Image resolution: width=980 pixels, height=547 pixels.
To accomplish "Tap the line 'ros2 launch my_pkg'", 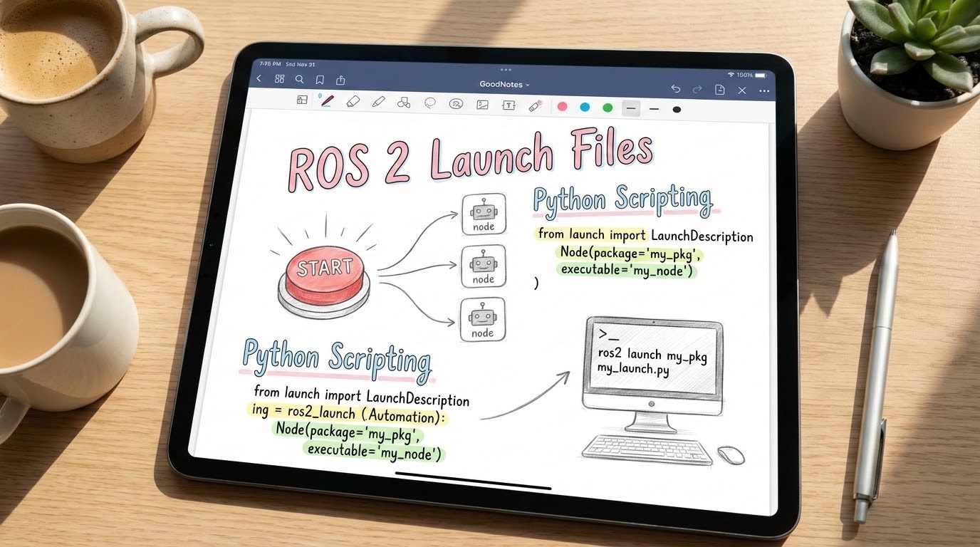I will pos(652,354).
